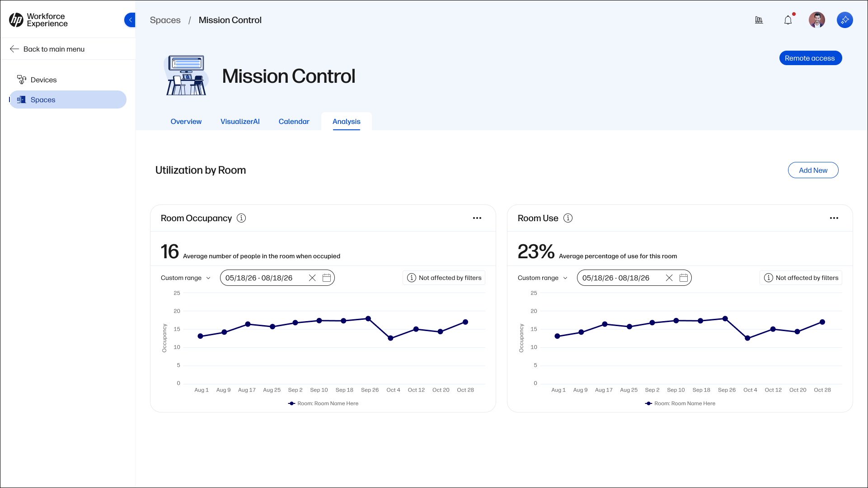Click Not affected by filters in Room Use
Screen dimensions: 868x488
(x=801, y=278)
